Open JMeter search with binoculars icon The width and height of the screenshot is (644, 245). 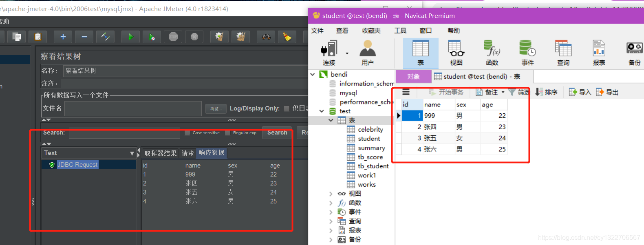tap(266, 37)
